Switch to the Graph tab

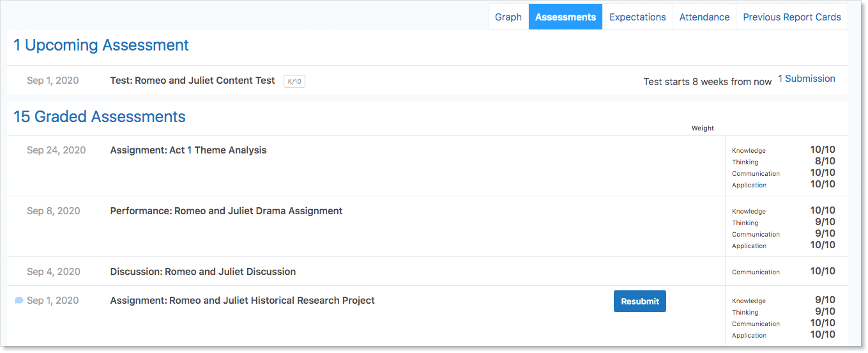508,17
